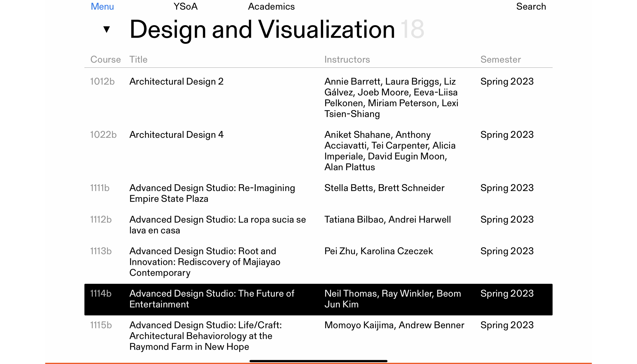Collapse the Design and Visualization section triangle
The image size is (637, 364).
pos(107,29)
